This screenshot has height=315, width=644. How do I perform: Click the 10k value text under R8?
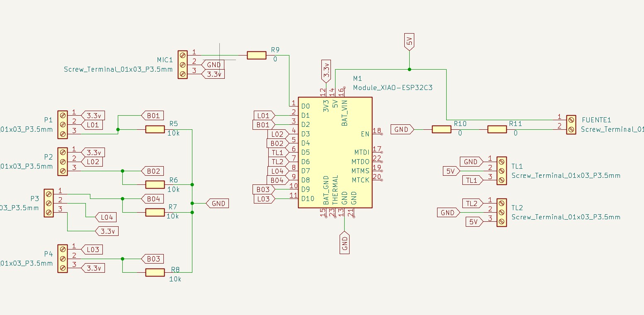point(175,279)
